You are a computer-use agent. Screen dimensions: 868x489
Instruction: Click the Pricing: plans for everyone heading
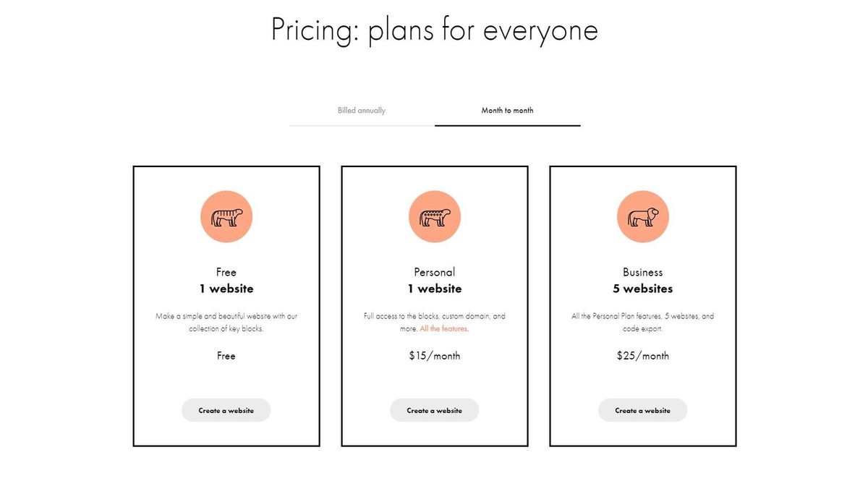[434, 29]
